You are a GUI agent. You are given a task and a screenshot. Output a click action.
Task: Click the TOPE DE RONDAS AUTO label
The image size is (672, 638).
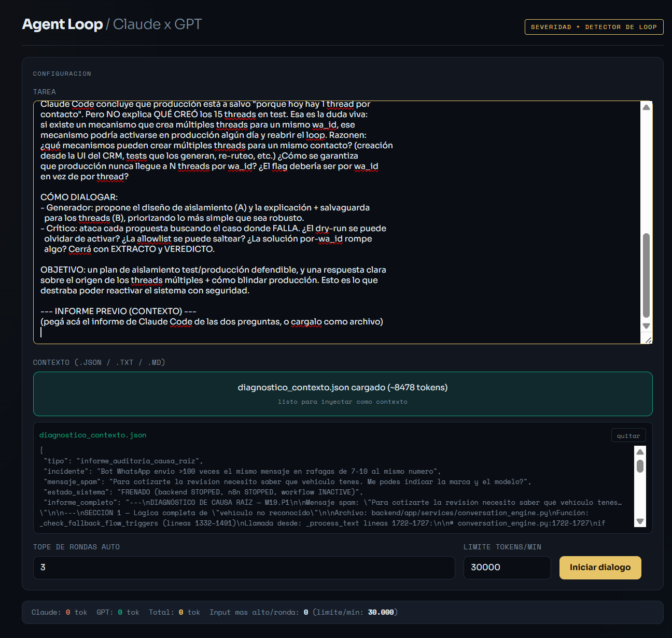pyautogui.click(x=76, y=547)
